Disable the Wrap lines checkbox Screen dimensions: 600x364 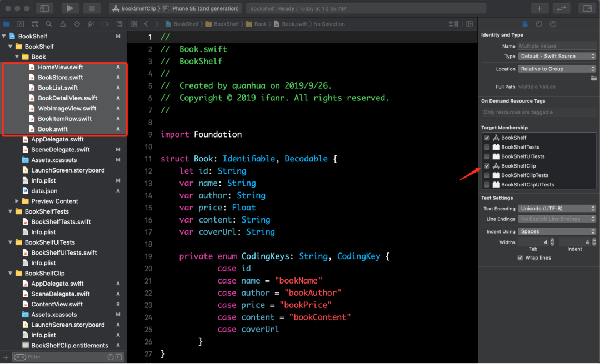tap(520, 258)
